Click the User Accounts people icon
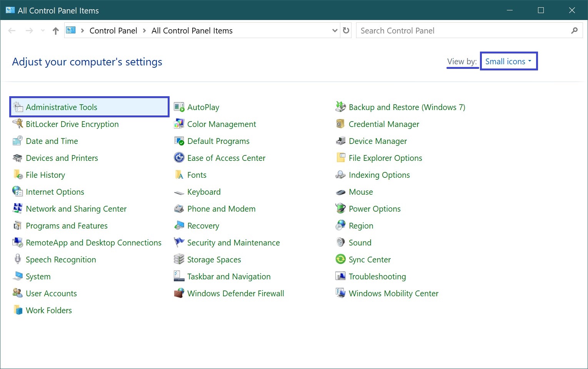 click(18, 293)
